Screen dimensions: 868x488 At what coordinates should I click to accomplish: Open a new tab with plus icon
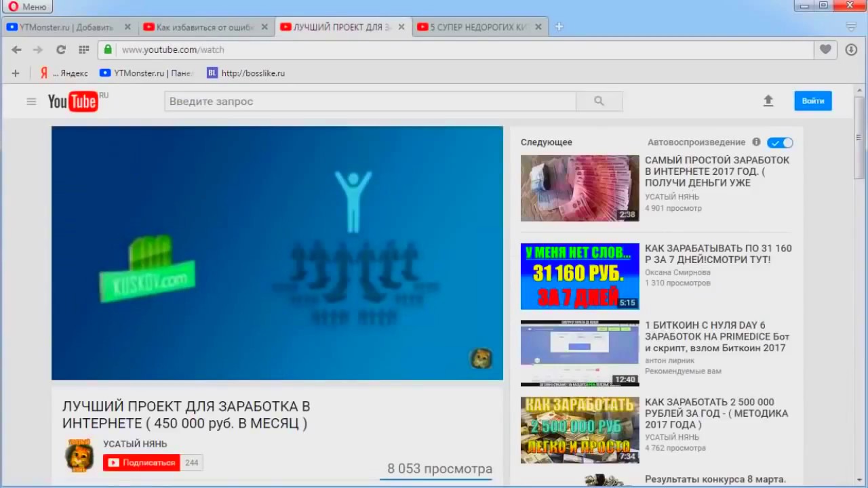pos(559,27)
